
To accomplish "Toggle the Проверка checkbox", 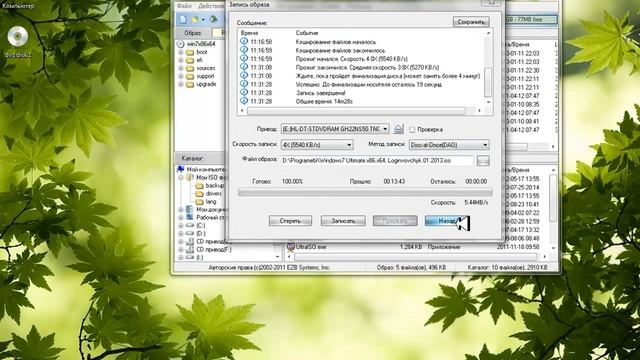I will pyautogui.click(x=412, y=129).
